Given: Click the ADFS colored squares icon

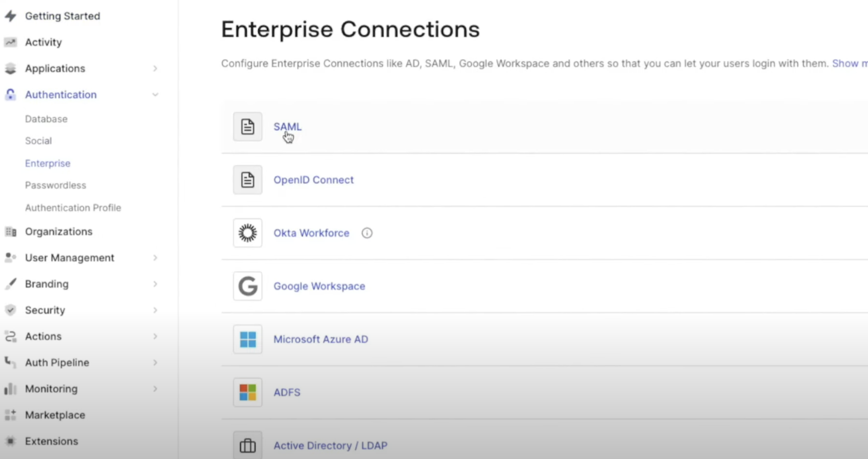Looking at the screenshot, I should pos(247,392).
